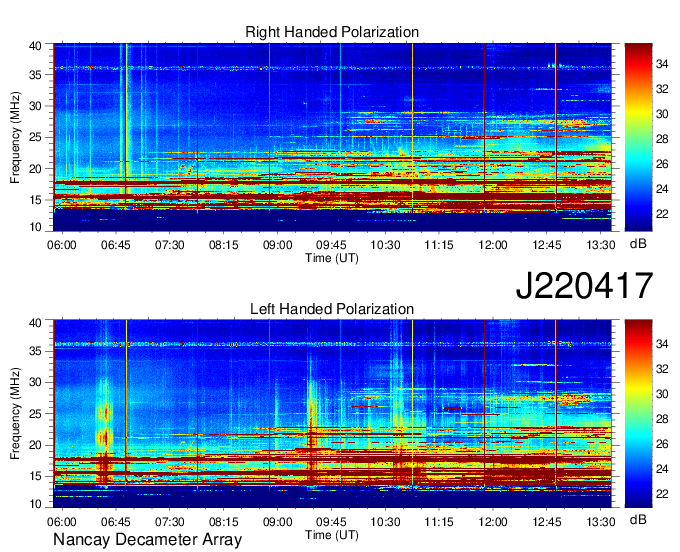Click the "24" value on Left Handed colorbar
The image size is (680, 552).
pyautogui.click(x=662, y=469)
